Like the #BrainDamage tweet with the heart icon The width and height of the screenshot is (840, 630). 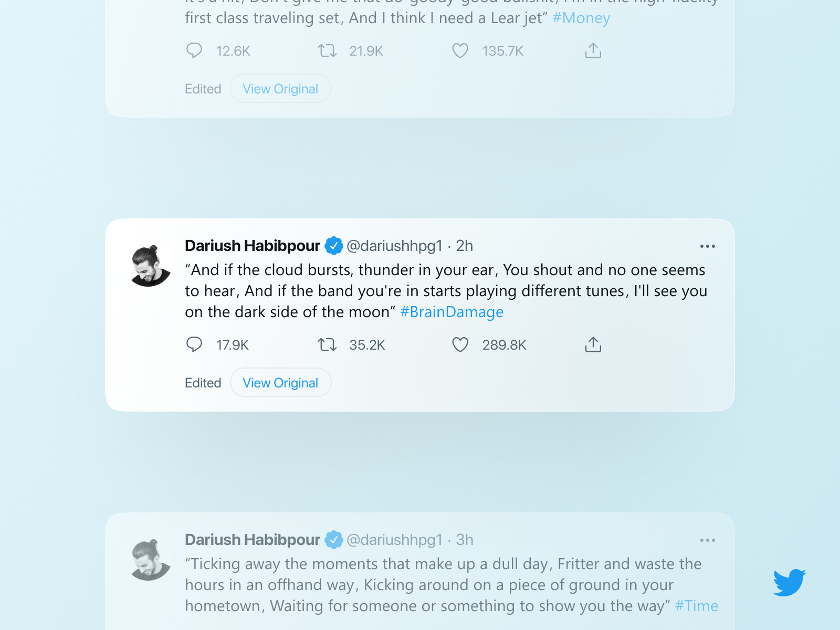pyautogui.click(x=460, y=344)
